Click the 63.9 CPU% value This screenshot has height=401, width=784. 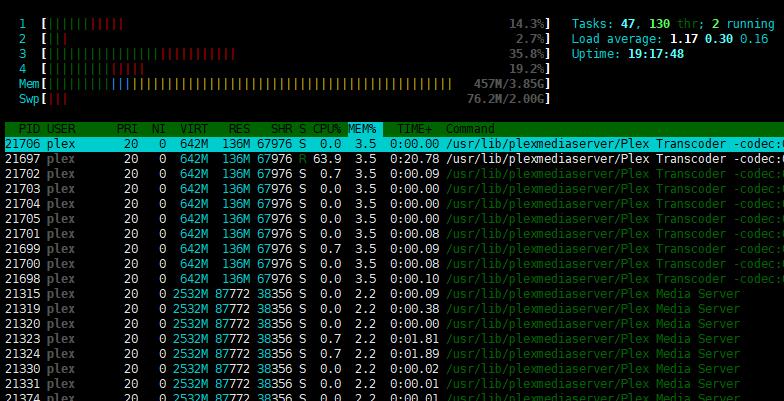[327, 159]
